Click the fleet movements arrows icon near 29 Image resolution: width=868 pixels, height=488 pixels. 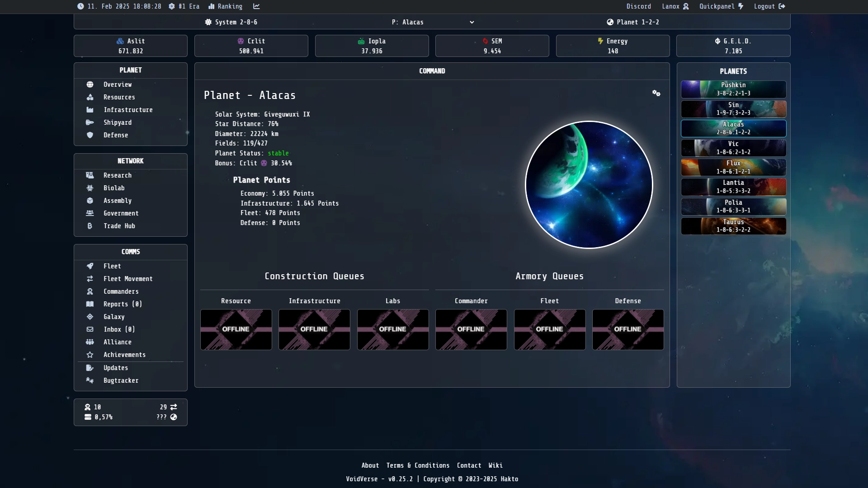click(x=174, y=407)
